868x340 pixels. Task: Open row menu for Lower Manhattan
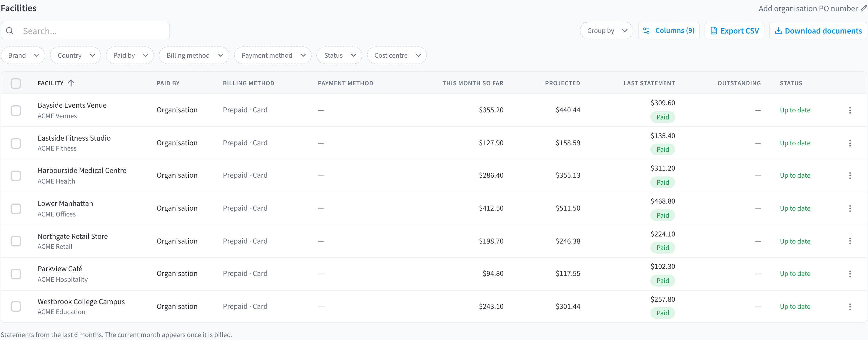click(850, 209)
